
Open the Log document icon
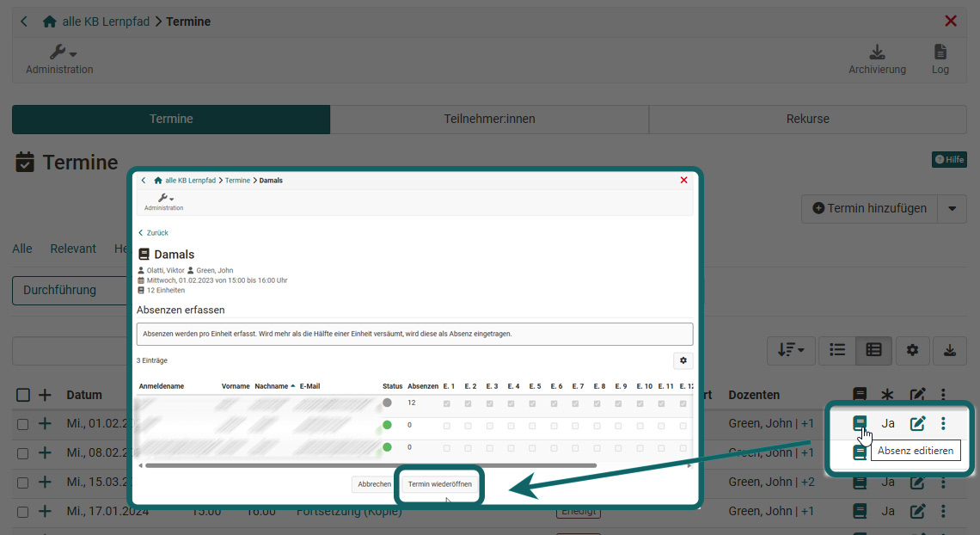[x=940, y=59]
